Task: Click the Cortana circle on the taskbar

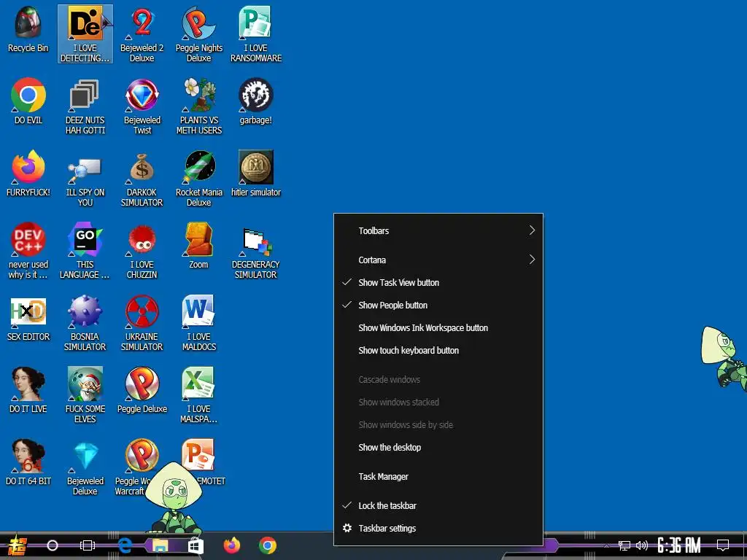Action: coord(53,545)
